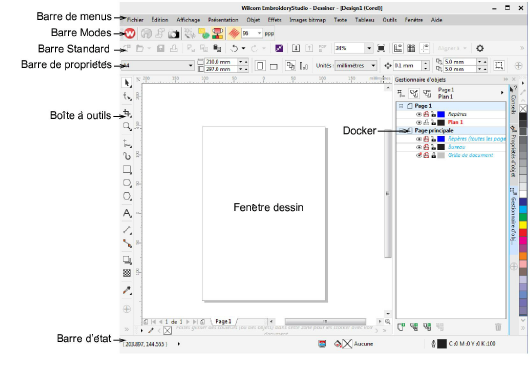
Task: Open the Affichage menu
Action: [x=188, y=20]
